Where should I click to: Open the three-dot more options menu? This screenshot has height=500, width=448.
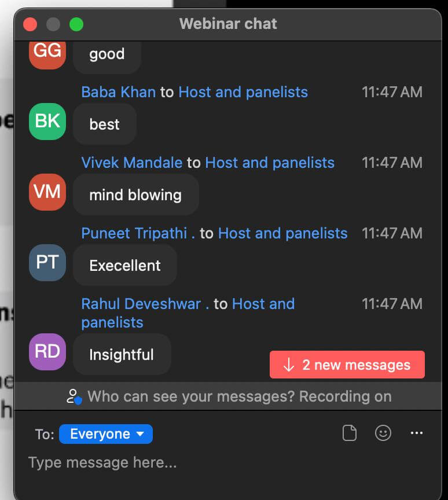pos(416,433)
